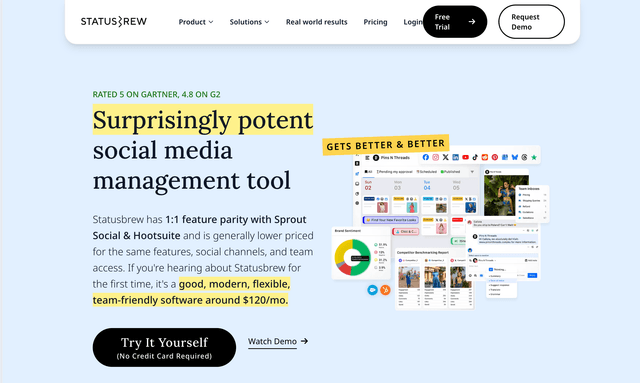The height and width of the screenshot is (383, 640).
Task: Follow the Watch Demo link
Action: pyautogui.click(x=272, y=341)
